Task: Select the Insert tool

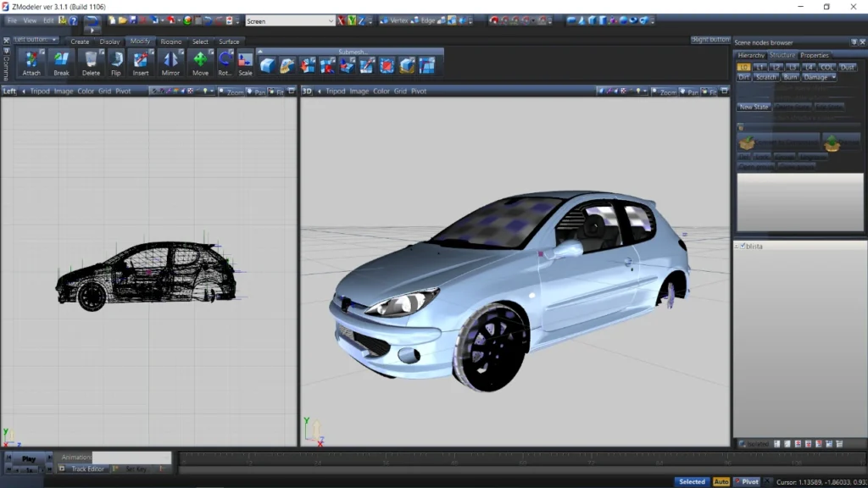Action: click(x=141, y=61)
